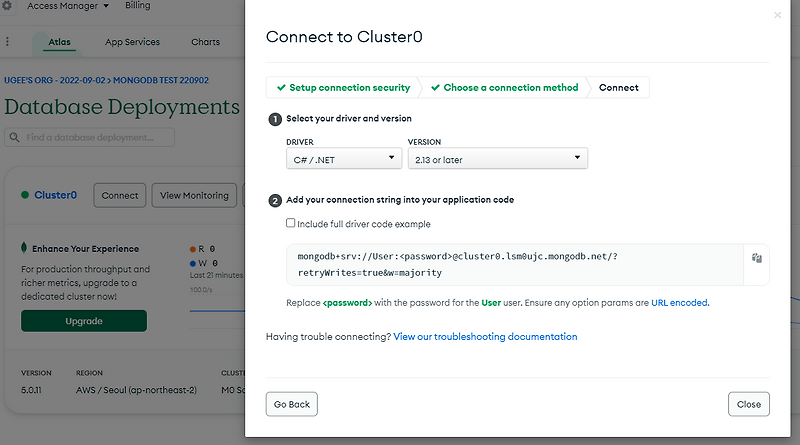Click the Cluster0 green status dot

(x=25, y=195)
